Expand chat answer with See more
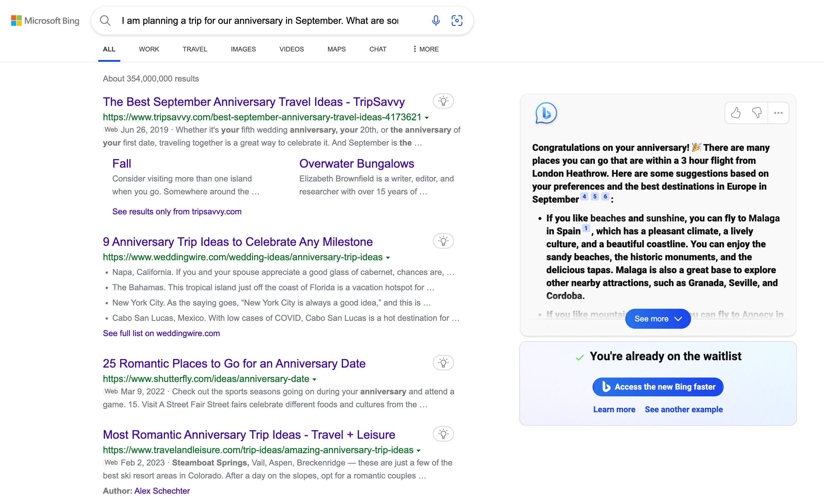824x504 pixels. (658, 319)
